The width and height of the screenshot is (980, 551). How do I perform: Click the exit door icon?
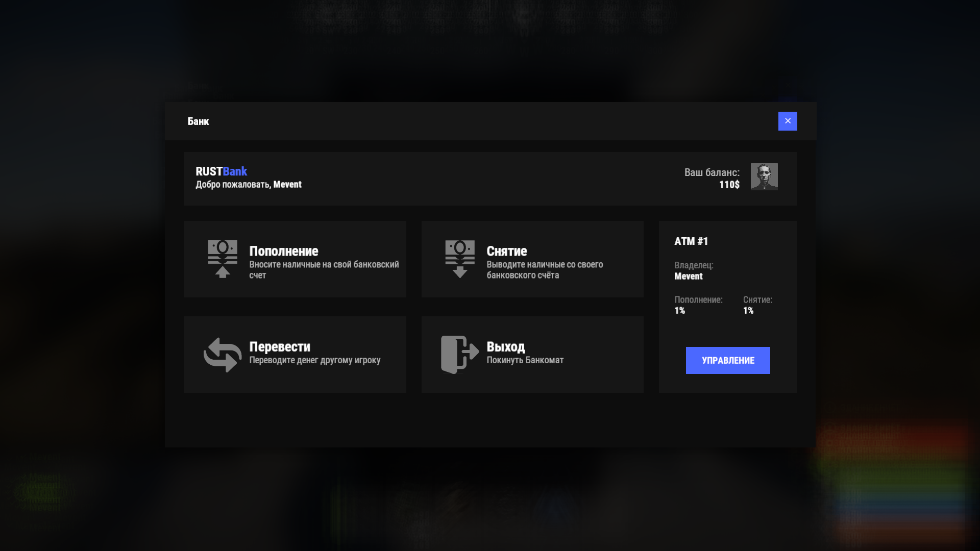tap(459, 354)
